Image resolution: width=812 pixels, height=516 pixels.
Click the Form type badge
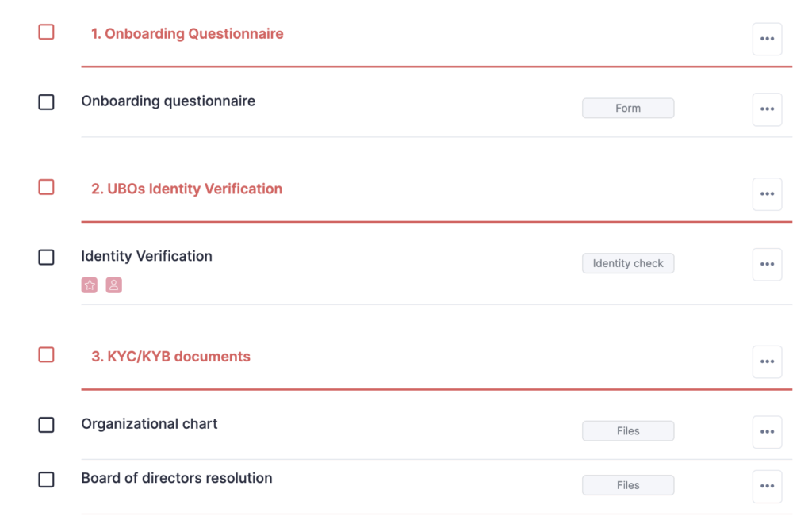click(x=628, y=109)
